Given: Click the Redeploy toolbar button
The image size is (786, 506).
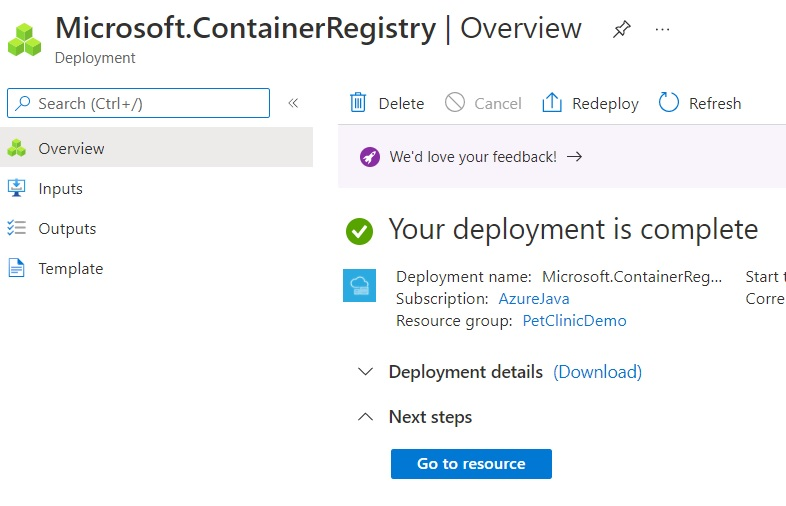Looking at the screenshot, I should point(590,103).
